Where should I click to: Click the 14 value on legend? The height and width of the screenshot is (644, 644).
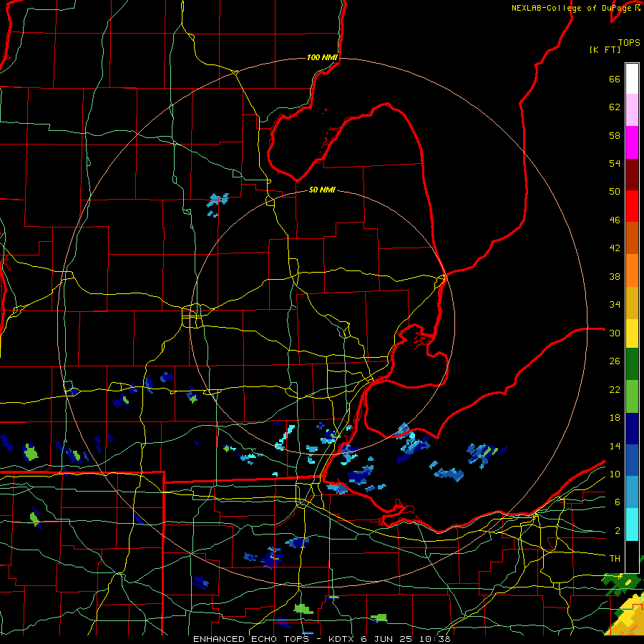pos(615,446)
